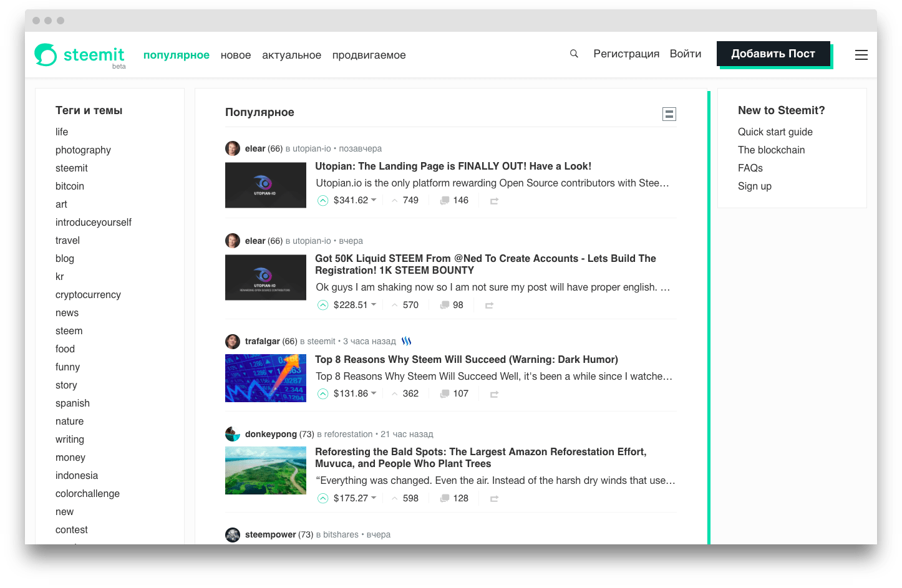
Task: Resteem the Reforesting the Bald Spots post
Action: point(494,499)
